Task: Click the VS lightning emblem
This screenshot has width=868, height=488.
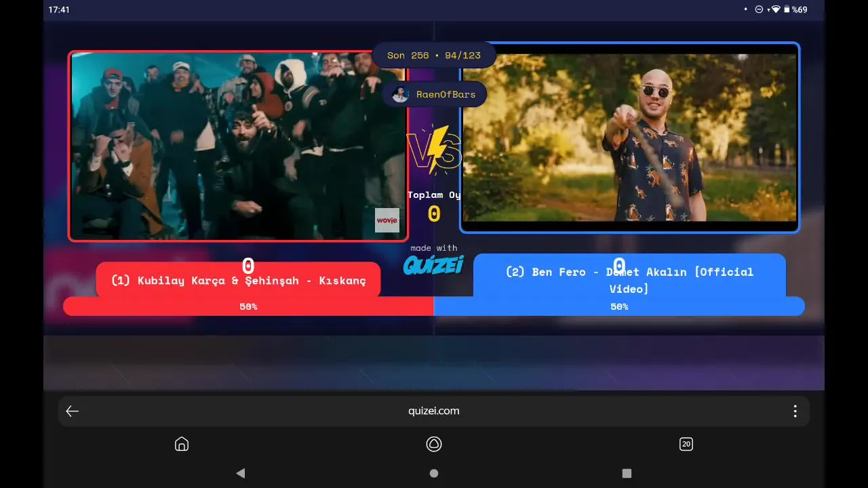Action: 434,149
